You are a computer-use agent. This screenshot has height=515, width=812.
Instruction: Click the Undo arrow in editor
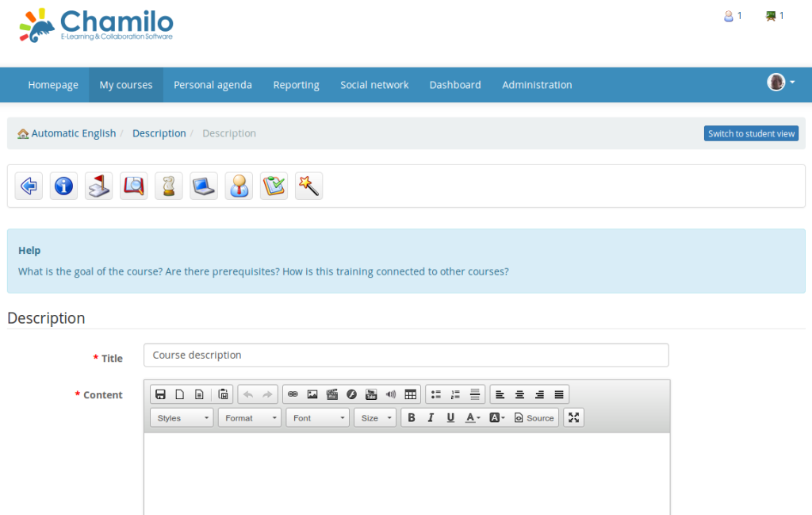(248, 394)
